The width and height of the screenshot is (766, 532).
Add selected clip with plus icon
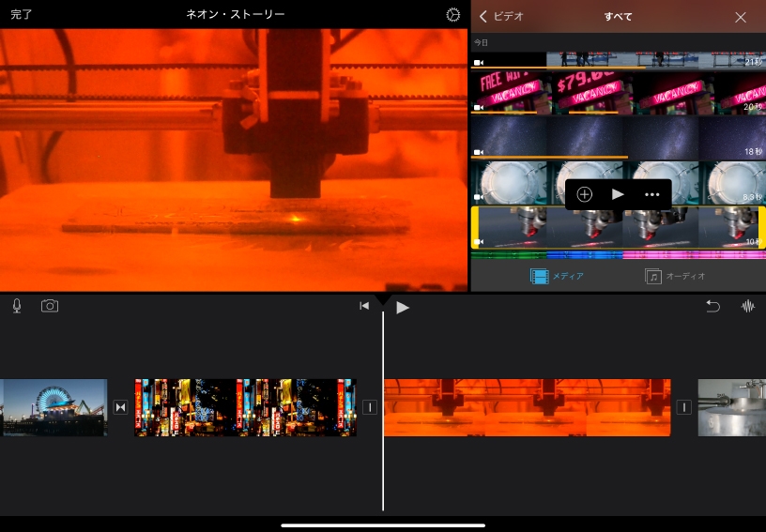click(x=584, y=194)
